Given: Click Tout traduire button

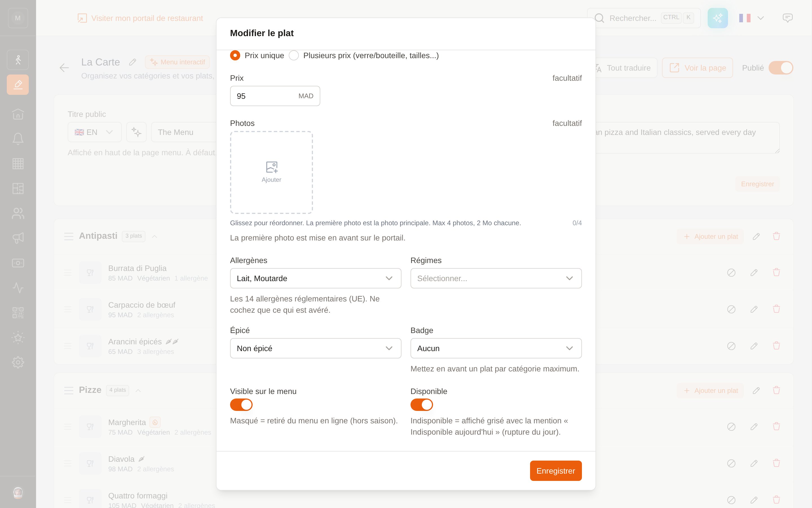Looking at the screenshot, I should 626,68.
